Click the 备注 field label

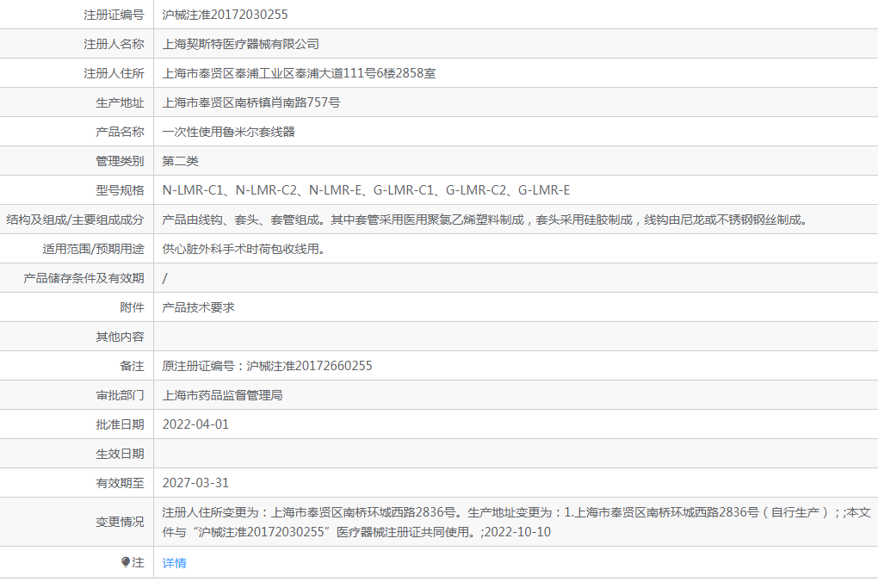tap(133, 366)
